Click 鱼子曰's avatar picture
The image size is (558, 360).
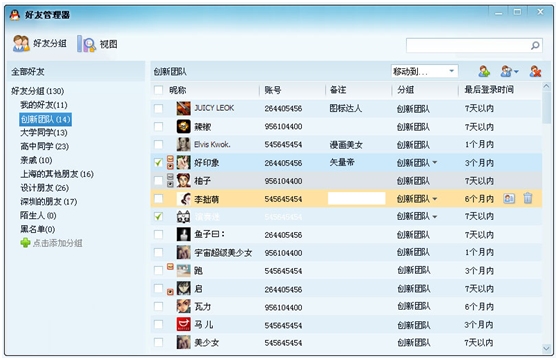184,234
